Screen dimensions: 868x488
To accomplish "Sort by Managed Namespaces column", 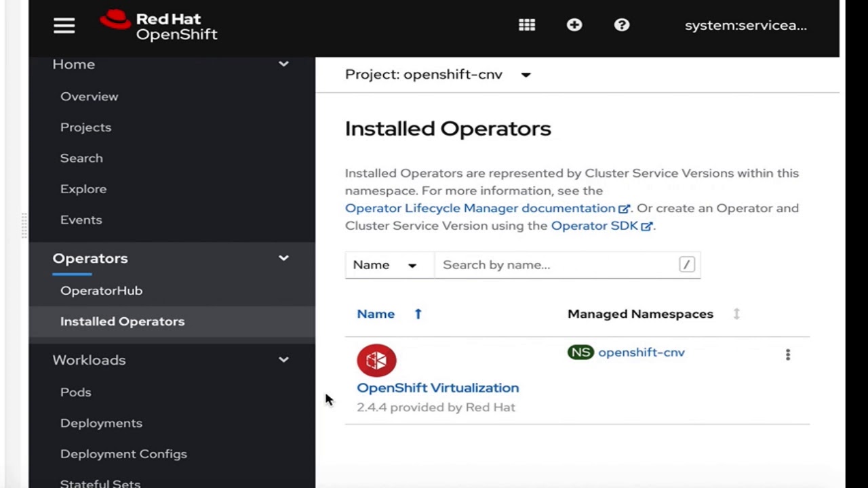I will pos(736,314).
